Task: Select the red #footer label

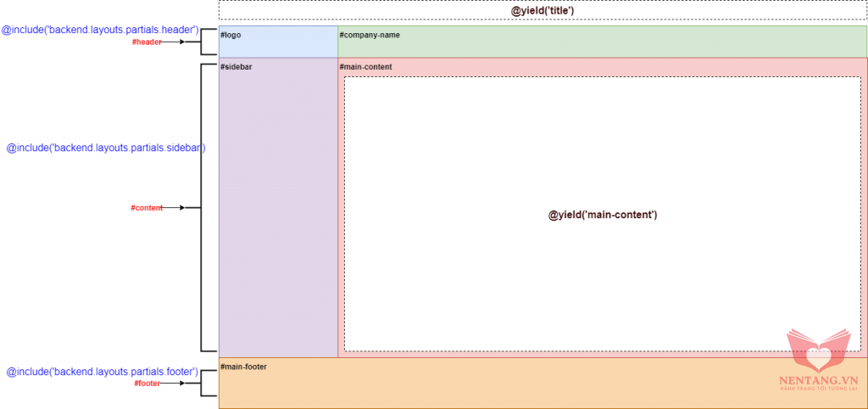Action: (x=147, y=384)
